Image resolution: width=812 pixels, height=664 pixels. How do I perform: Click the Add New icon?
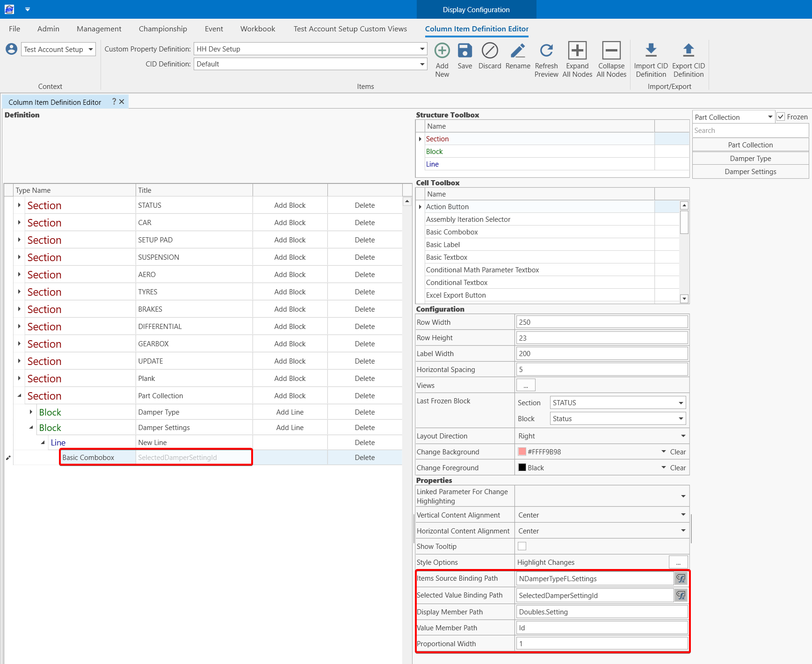point(442,51)
